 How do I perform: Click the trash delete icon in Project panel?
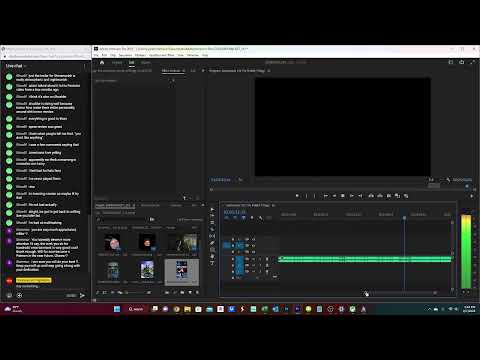click(197, 292)
